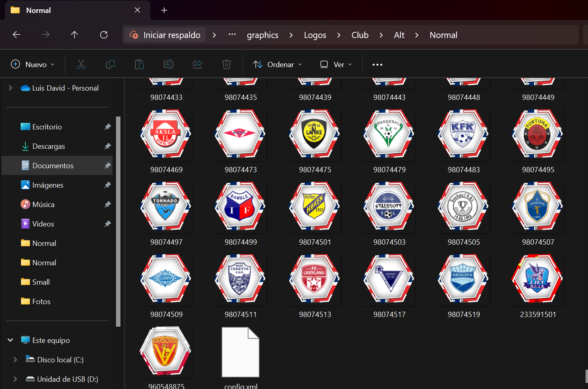Click the graphics breadcrumb

pyautogui.click(x=263, y=35)
